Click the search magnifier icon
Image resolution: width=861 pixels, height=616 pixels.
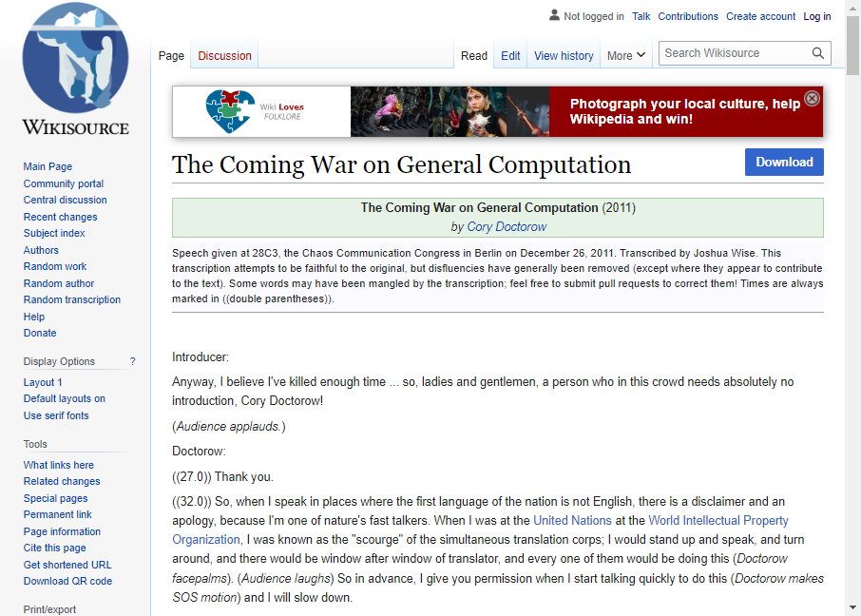coord(817,53)
